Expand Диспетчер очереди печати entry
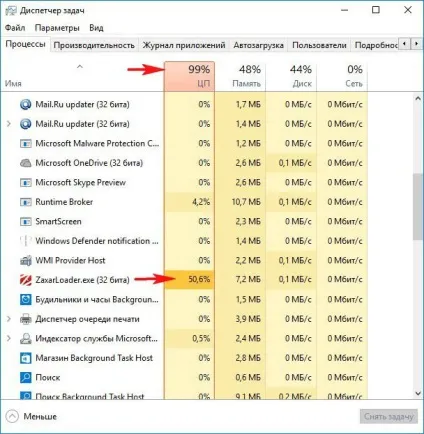The width and height of the screenshot is (424, 434). click(9, 319)
